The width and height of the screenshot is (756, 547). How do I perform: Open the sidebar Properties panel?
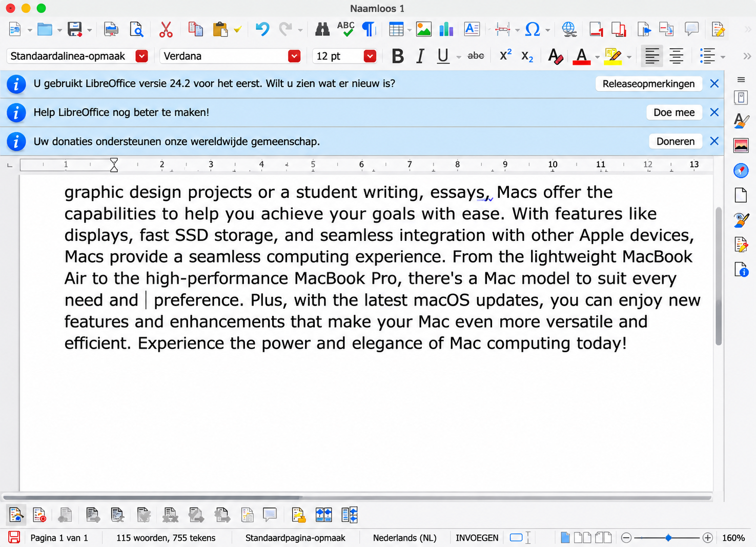coord(741,97)
